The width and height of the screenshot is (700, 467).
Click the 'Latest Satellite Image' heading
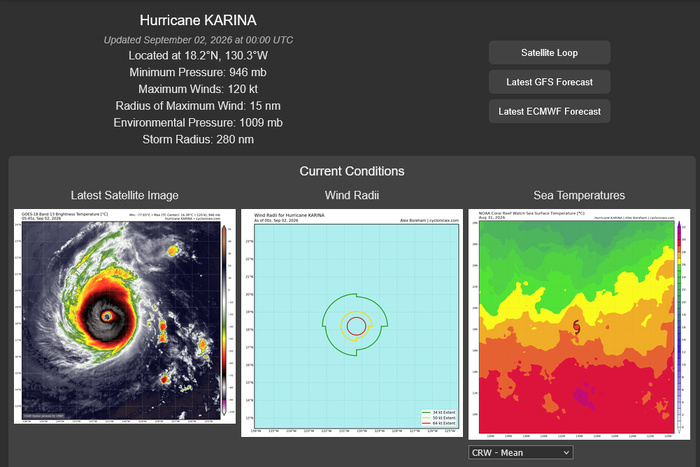[125, 195]
